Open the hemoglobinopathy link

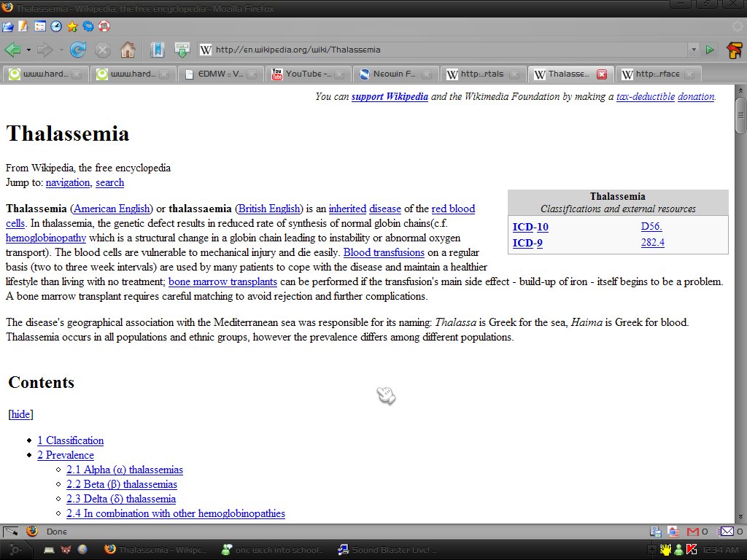point(46,238)
